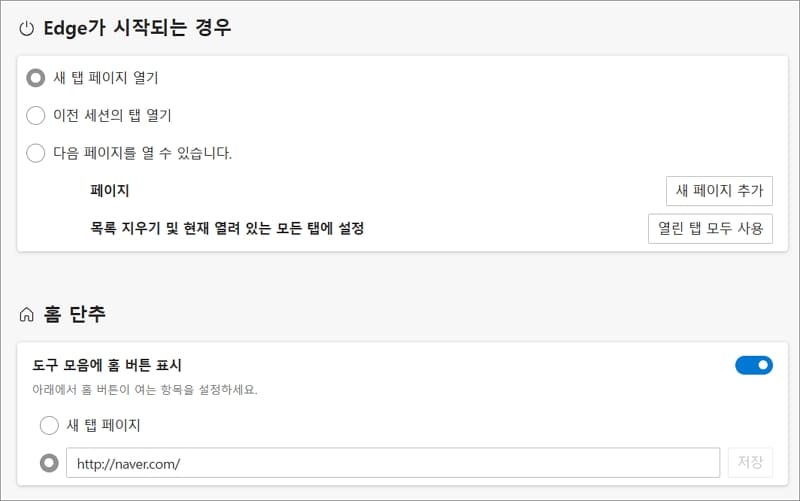Select 새 탭 페이지 home button option

(x=49, y=425)
